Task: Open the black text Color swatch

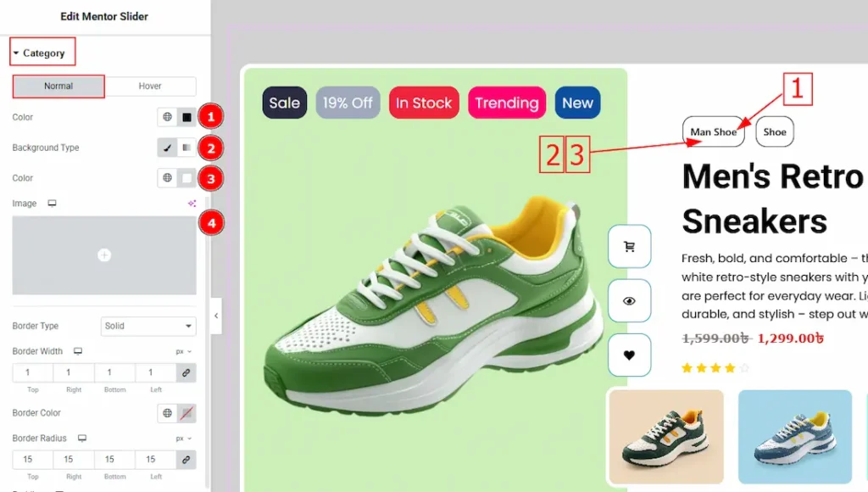Action: click(186, 117)
